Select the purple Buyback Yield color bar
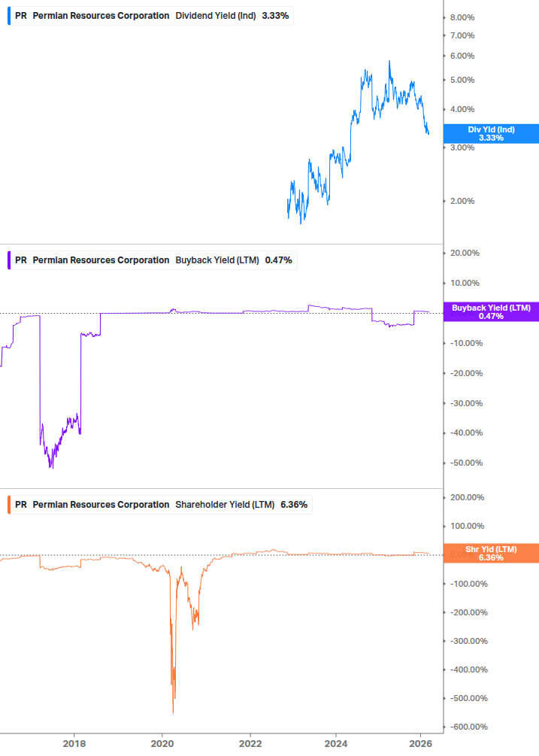 [9, 260]
